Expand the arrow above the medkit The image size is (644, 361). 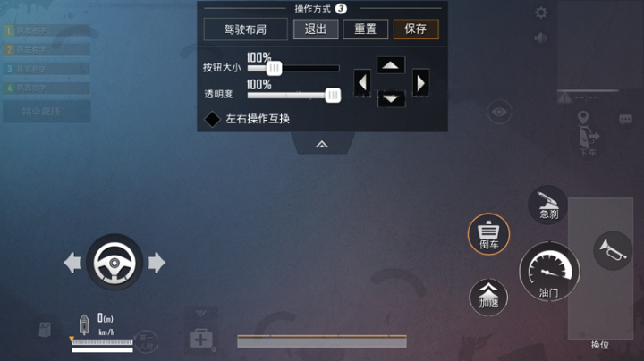click(201, 314)
